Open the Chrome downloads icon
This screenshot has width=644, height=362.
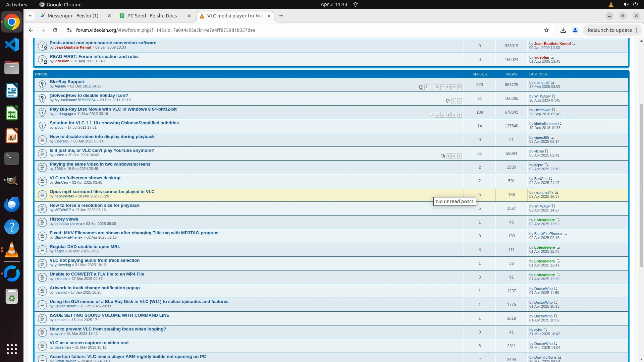point(563,30)
